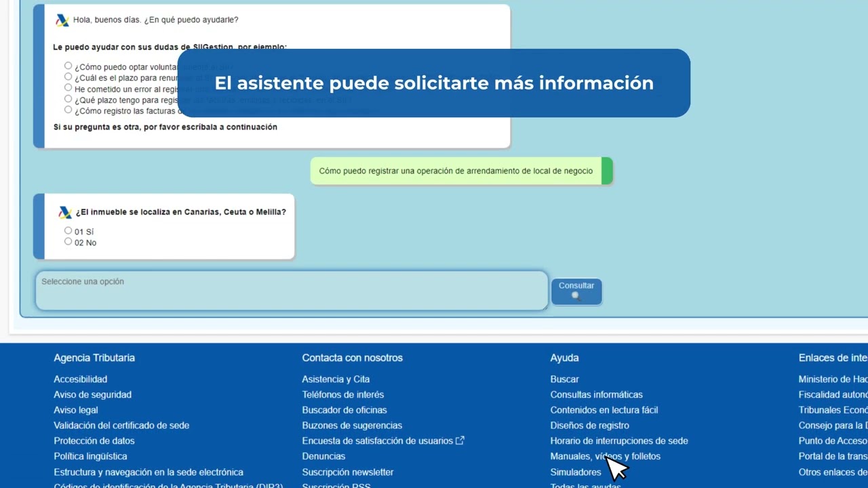Click 'Hola, buenos días' greeting text
The height and width of the screenshot is (488, 868).
pyautogui.click(x=156, y=20)
